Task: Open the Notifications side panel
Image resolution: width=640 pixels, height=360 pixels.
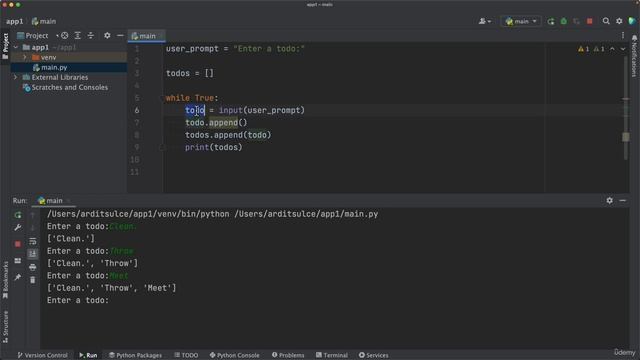Action: [634, 56]
